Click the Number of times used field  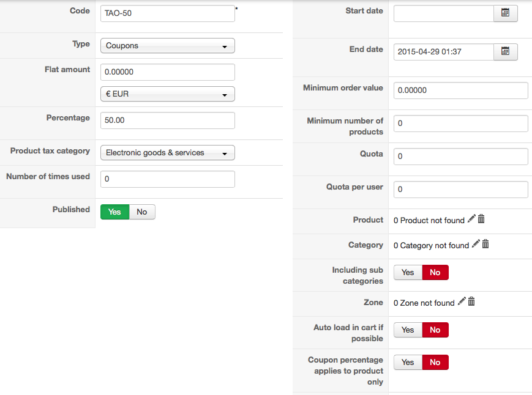tap(167, 179)
